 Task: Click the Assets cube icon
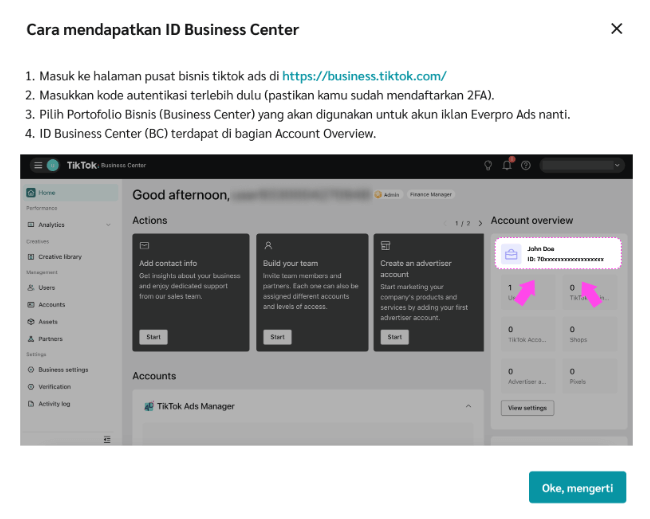(31, 322)
